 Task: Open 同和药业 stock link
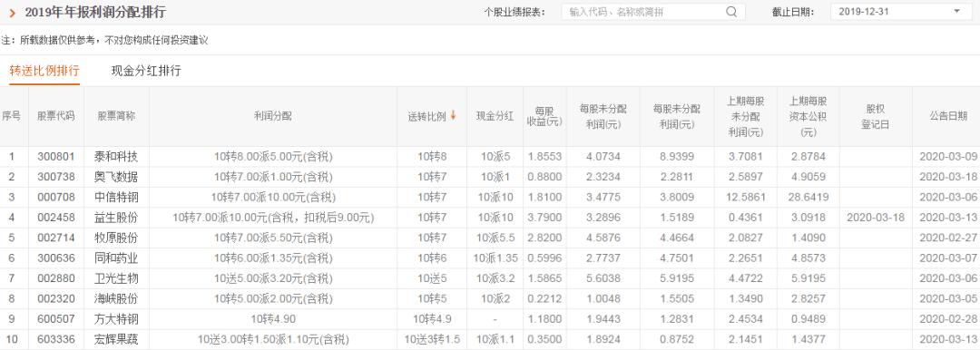click(117, 258)
